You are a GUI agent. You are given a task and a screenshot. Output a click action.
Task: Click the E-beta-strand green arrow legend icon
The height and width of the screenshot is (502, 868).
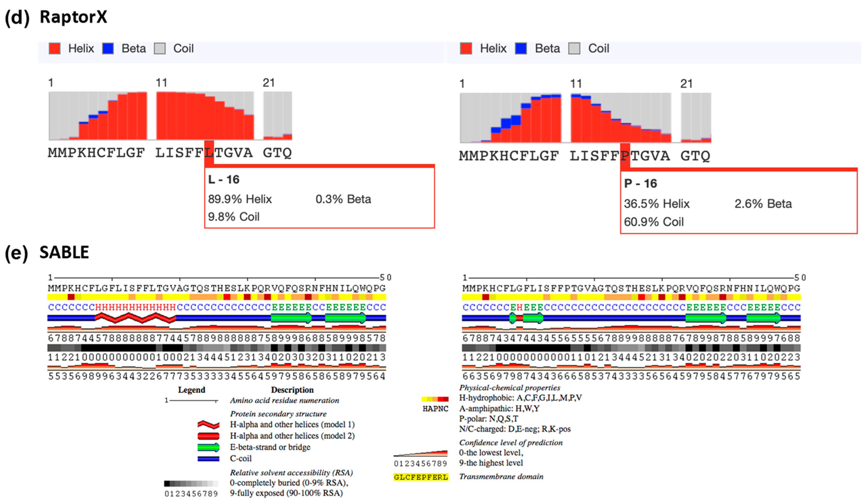pyautogui.click(x=208, y=448)
